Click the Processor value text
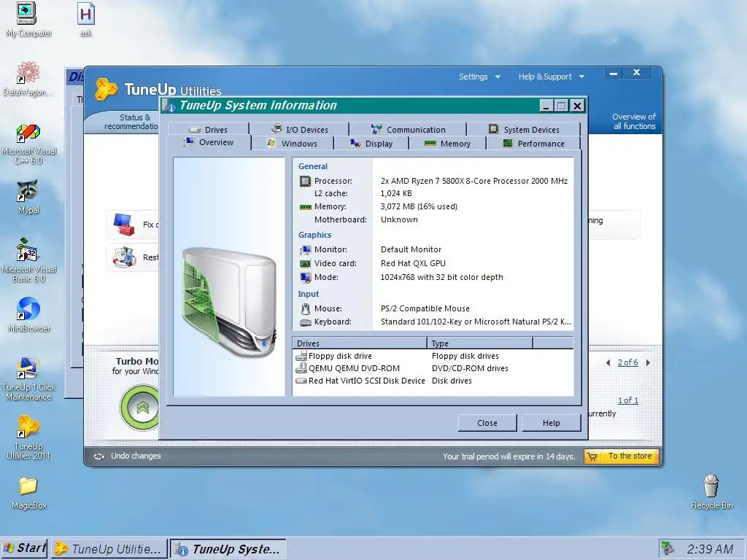Screen dimensions: 747x560 (x=474, y=181)
